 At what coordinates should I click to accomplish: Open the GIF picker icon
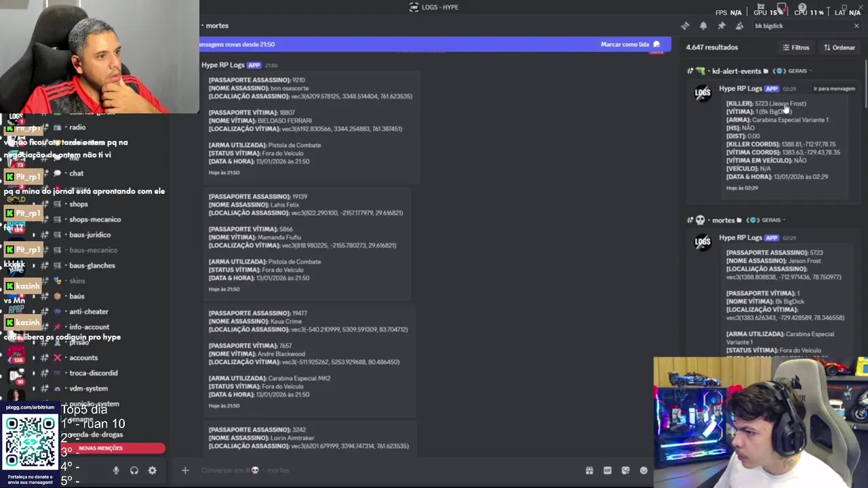tap(608, 470)
